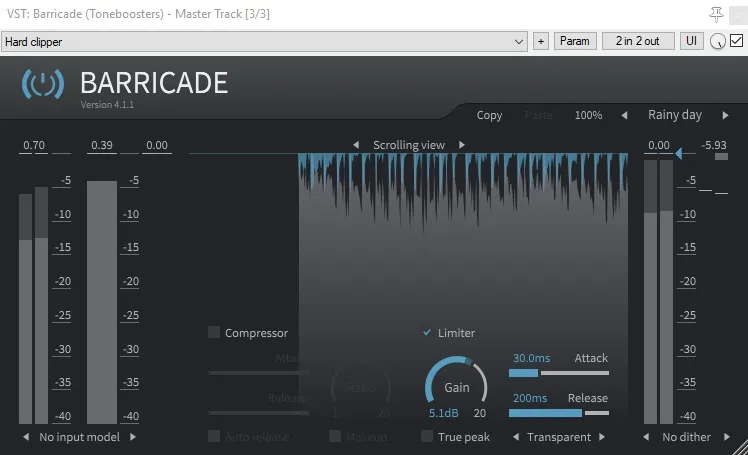
Task: Go to the preset after Rainy day
Action: (726, 115)
